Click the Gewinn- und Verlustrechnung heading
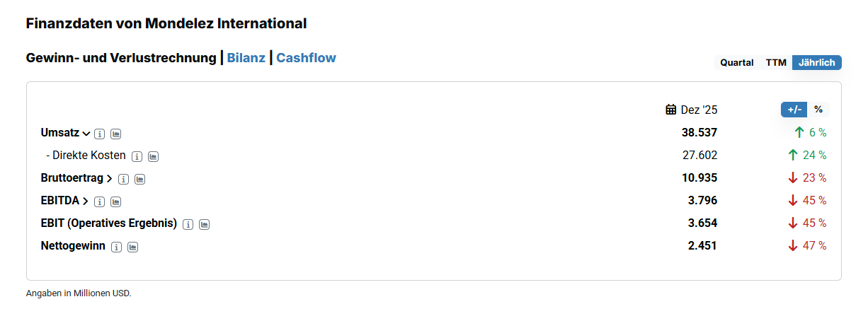This screenshot has height=321, width=868. [120, 58]
